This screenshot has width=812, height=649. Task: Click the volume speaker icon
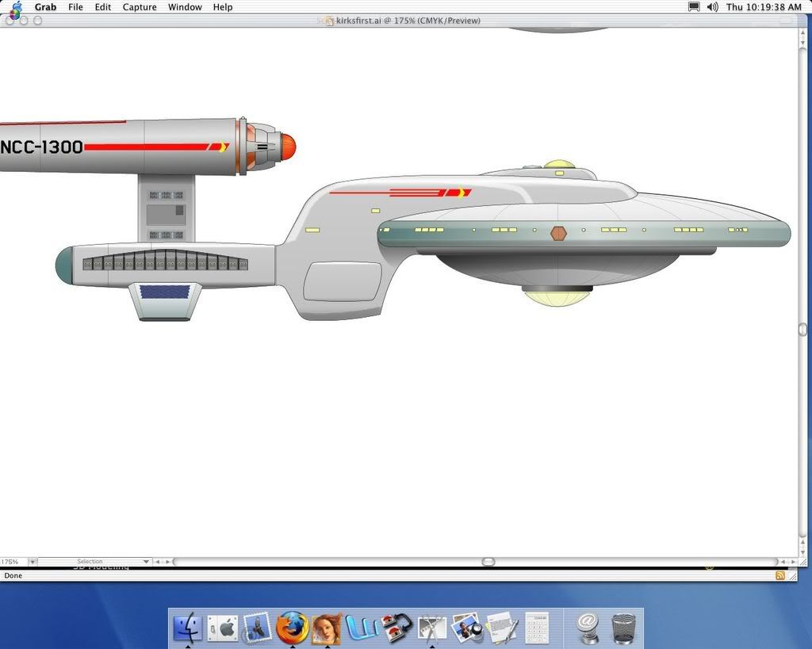(713, 6)
